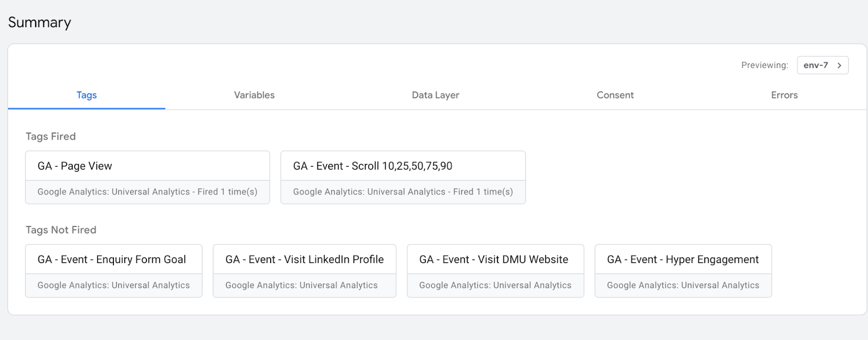Click the chevron arrow beside env-7
This screenshot has width=868, height=340.
pos(839,65)
